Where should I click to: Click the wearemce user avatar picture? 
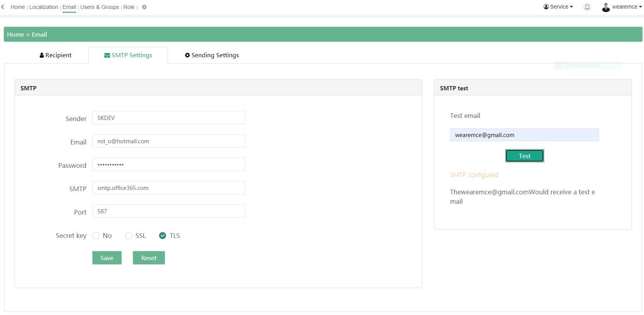click(x=606, y=7)
